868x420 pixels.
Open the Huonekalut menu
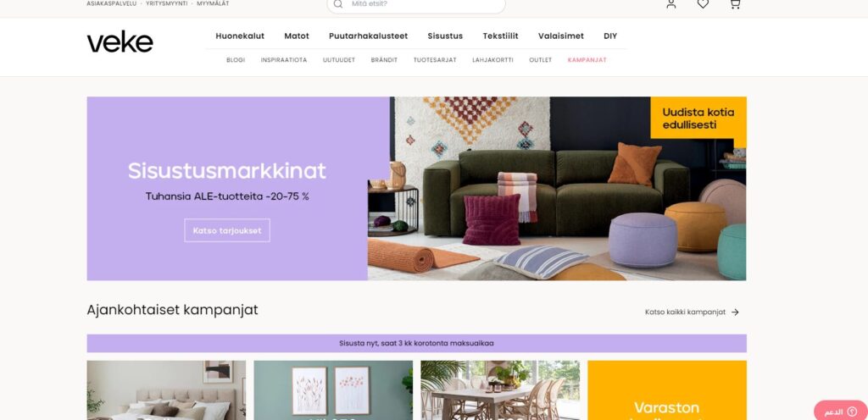click(x=240, y=36)
